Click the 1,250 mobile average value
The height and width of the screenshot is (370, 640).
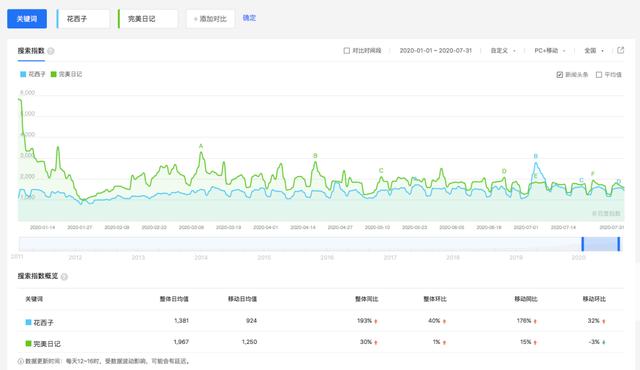click(249, 342)
